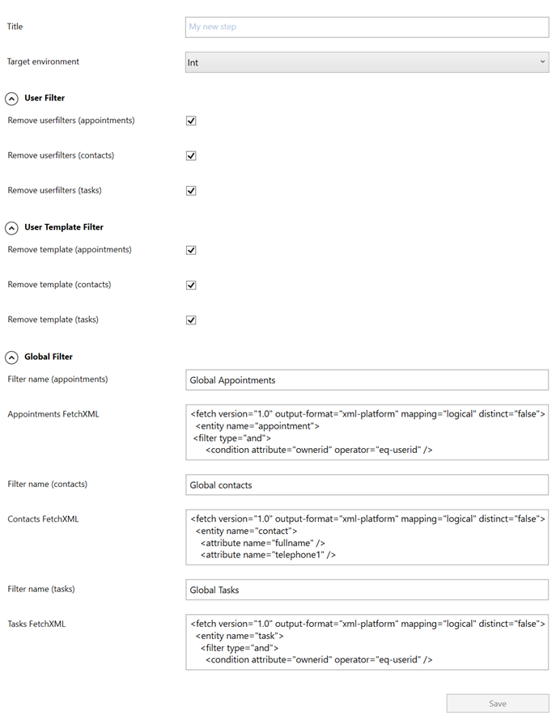Select the Global Tasks filter name field
560x728 pixels.
366,590
